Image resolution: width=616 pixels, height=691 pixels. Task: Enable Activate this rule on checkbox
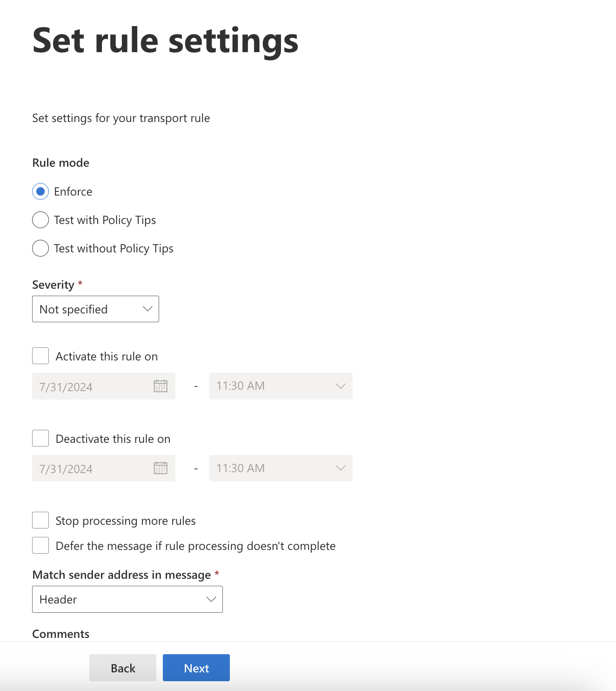40,356
